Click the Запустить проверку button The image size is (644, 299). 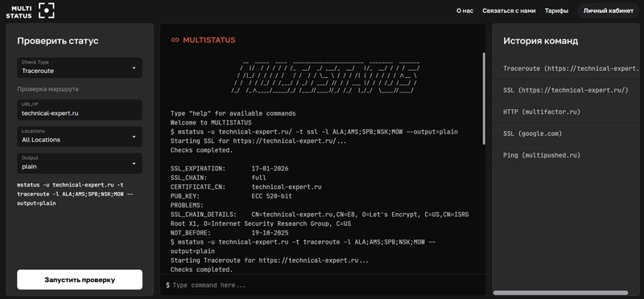point(80,280)
